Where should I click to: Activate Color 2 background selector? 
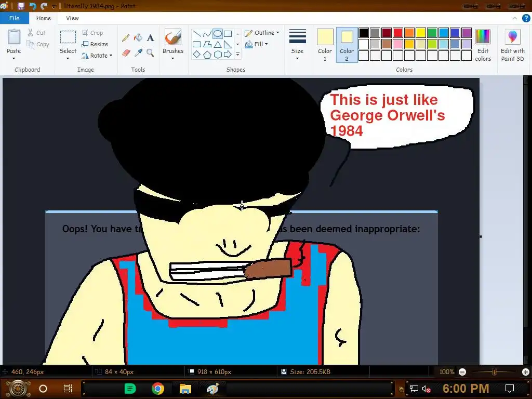click(x=347, y=45)
